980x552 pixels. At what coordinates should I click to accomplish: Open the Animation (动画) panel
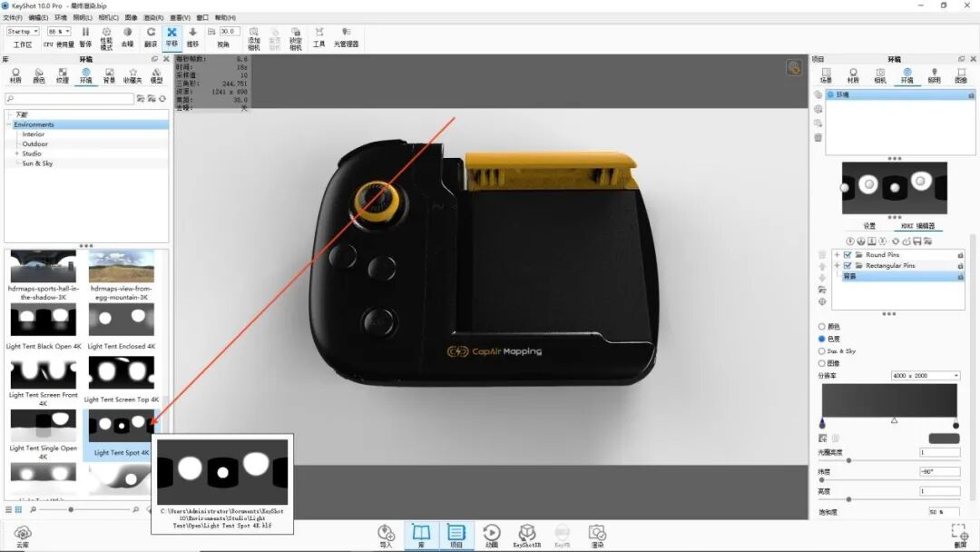coord(492,534)
